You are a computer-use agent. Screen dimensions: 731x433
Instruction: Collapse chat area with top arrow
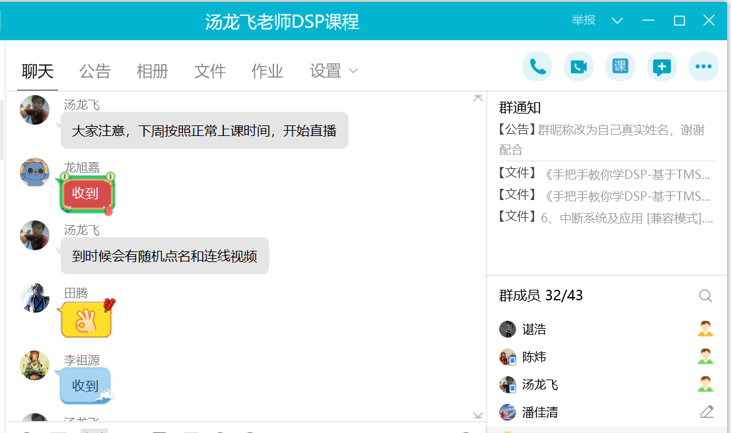coord(478,98)
